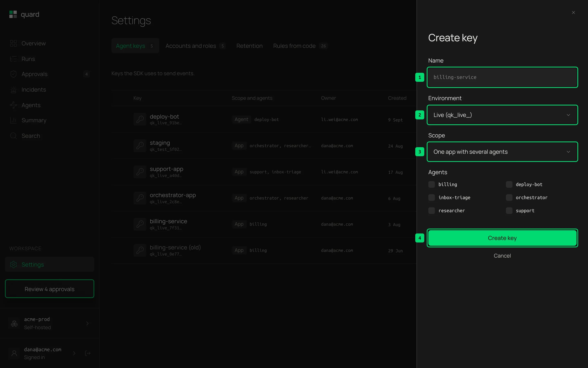Screen dimensions: 588x368
Task: Switch to the Agent keys tab
Action: pyautogui.click(x=135, y=46)
